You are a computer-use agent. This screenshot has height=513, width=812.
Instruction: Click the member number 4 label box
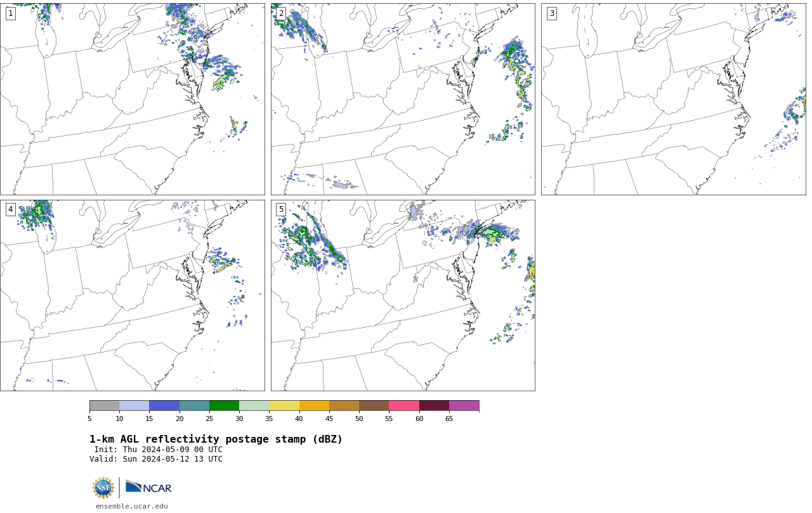point(10,209)
